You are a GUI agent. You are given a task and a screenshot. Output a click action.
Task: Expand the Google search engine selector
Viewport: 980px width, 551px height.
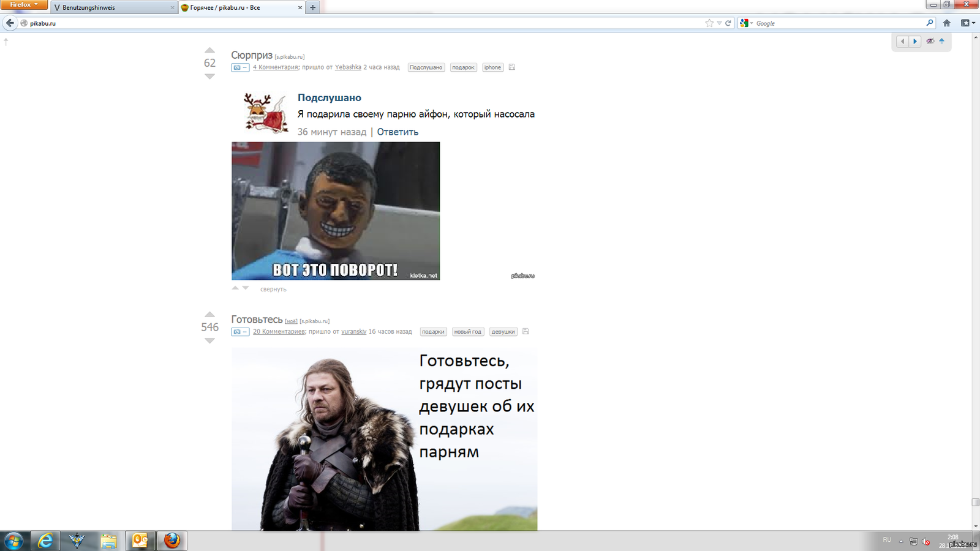[746, 23]
